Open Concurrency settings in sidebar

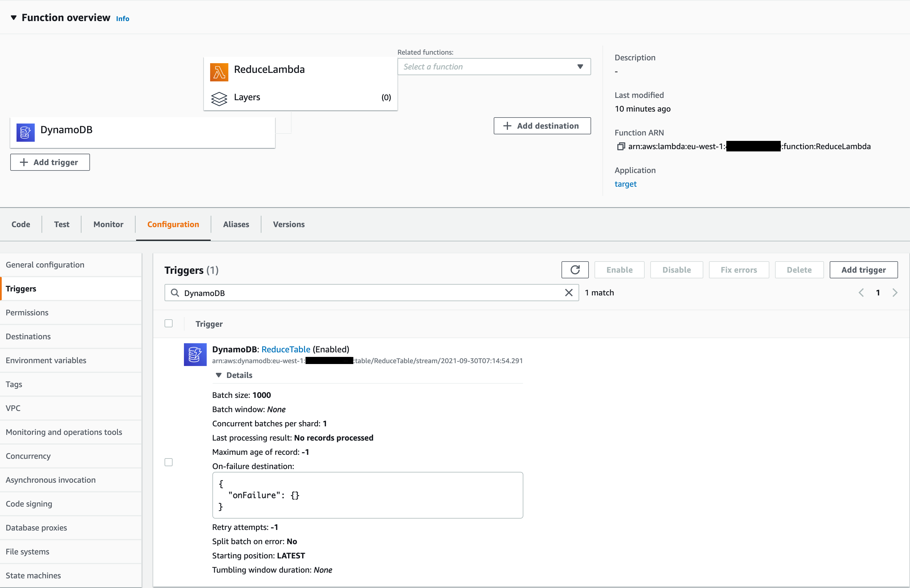point(71,456)
